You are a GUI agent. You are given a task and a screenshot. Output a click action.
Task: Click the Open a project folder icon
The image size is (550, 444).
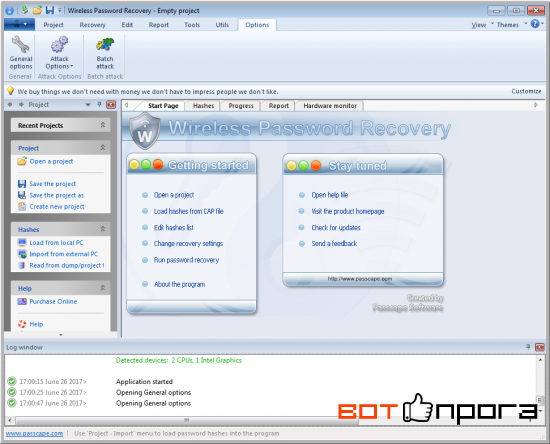pyautogui.click(x=22, y=161)
